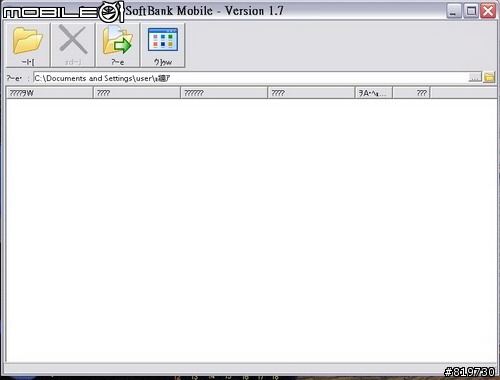
Task: Click the third column header with six question marks
Action: point(224,93)
